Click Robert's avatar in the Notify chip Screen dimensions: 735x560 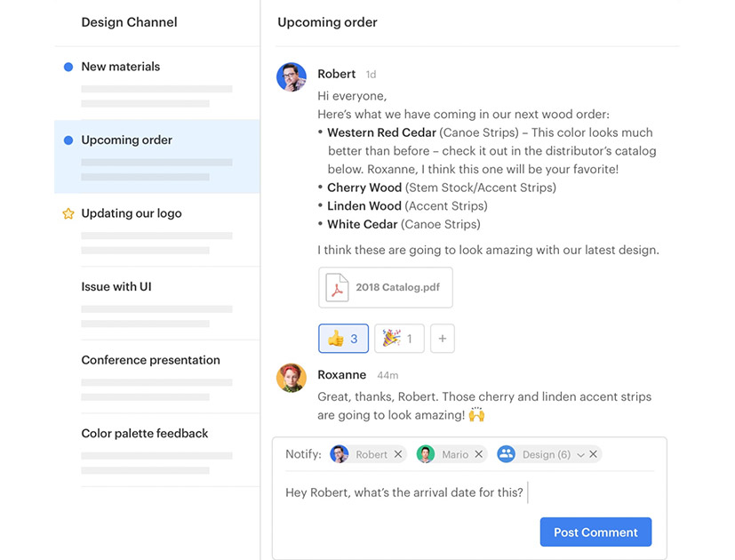[340, 454]
